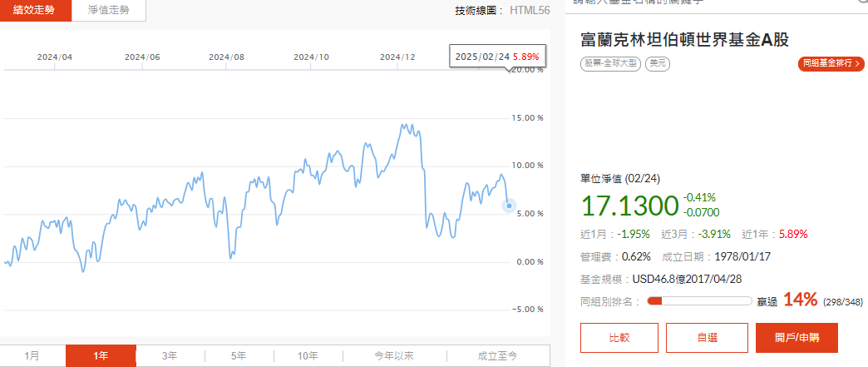Screen dimensions: 868x367
Task: Select the 3年 time range
Action: (x=170, y=356)
